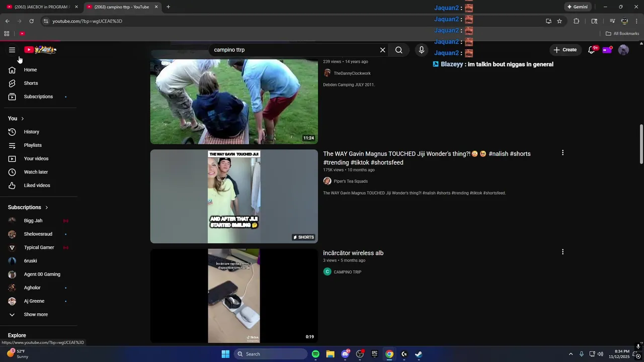Click the address bar URL
The image size is (644, 362).
pyautogui.click(x=88, y=21)
